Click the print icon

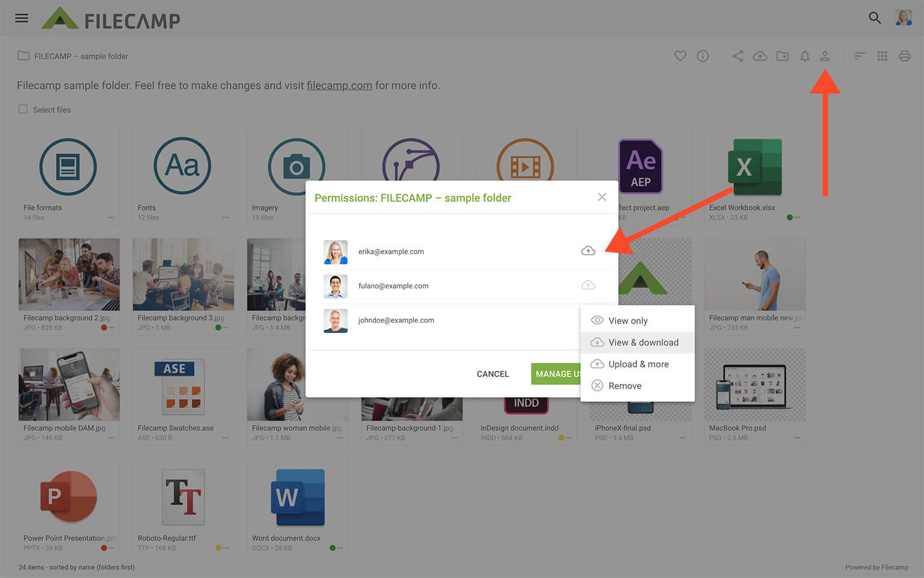point(904,56)
